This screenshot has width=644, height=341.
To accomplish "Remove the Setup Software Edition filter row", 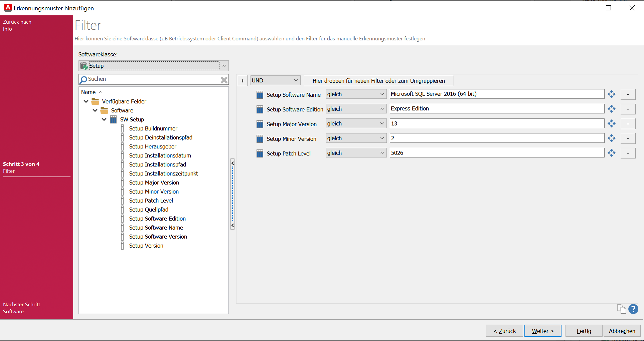I will 628,109.
